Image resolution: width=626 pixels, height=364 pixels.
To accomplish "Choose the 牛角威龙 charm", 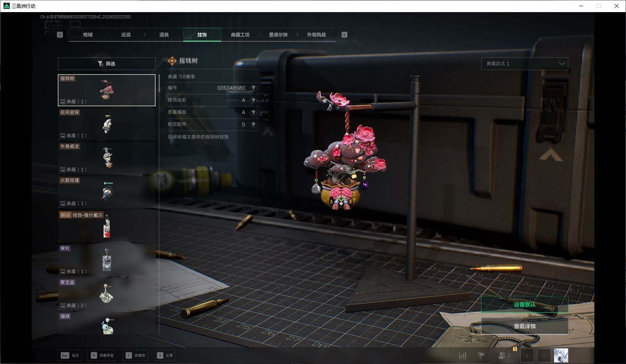I will 107,158.
